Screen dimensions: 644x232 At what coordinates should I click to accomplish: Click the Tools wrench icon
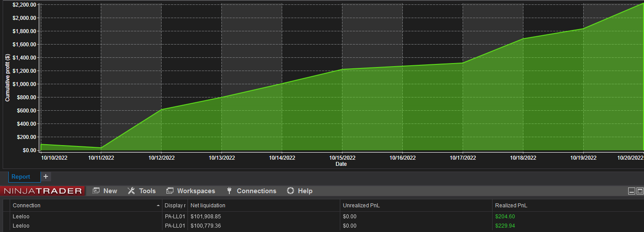coord(131,191)
